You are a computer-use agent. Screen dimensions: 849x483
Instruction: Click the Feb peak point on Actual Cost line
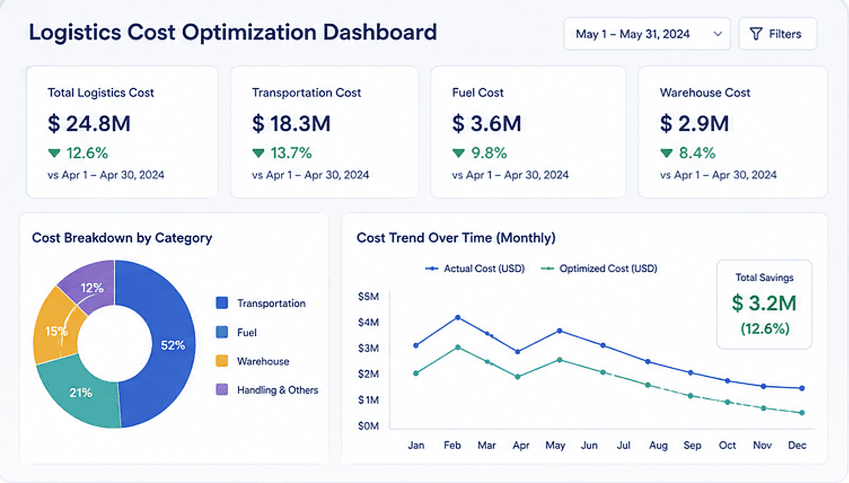click(x=458, y=317)
